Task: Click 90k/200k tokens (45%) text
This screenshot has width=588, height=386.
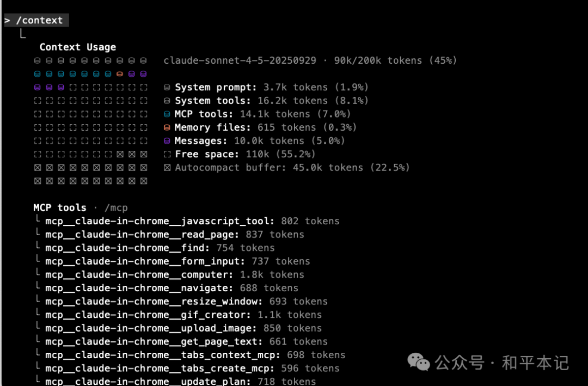Action: (x=395, y=60)
